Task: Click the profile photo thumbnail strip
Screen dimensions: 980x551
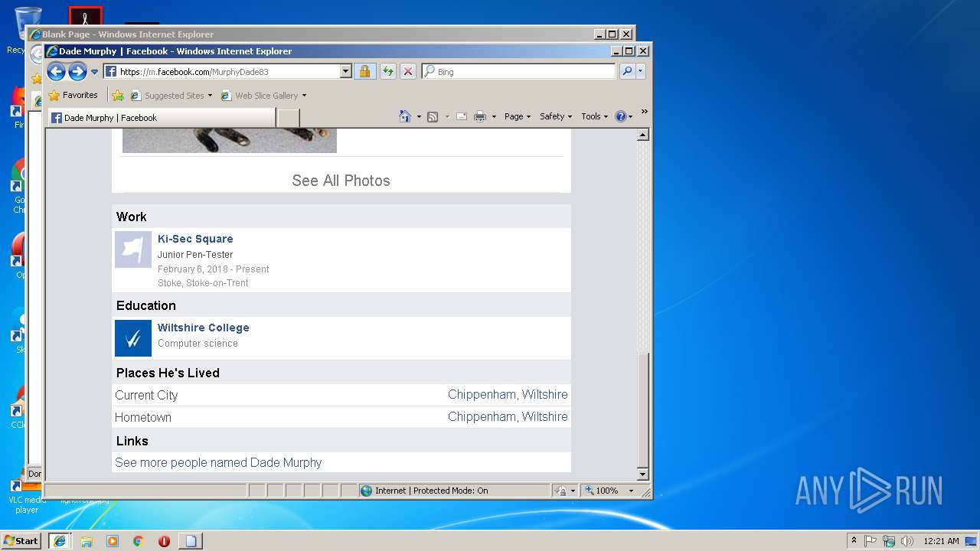Action: pos(230,141)
